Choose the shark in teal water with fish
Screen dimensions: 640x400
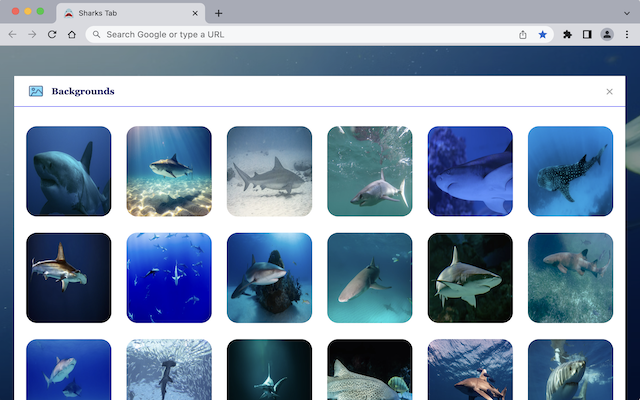370,278
